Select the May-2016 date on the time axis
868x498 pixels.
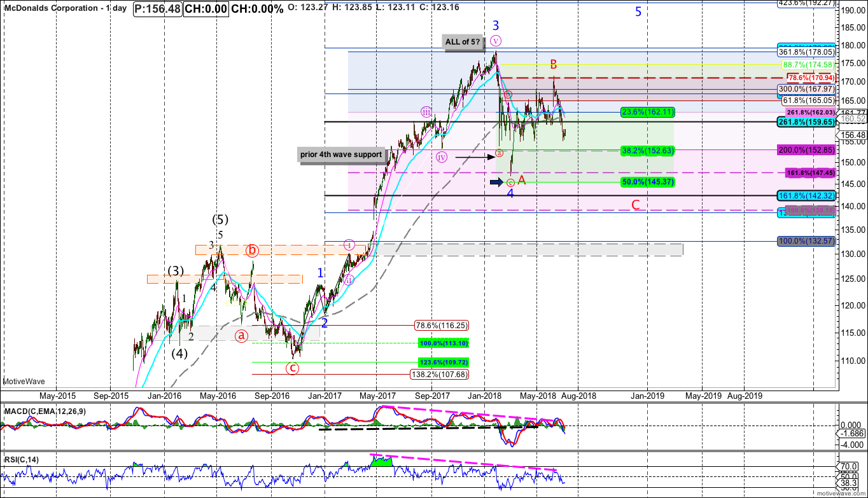click(x=216, y=396)
